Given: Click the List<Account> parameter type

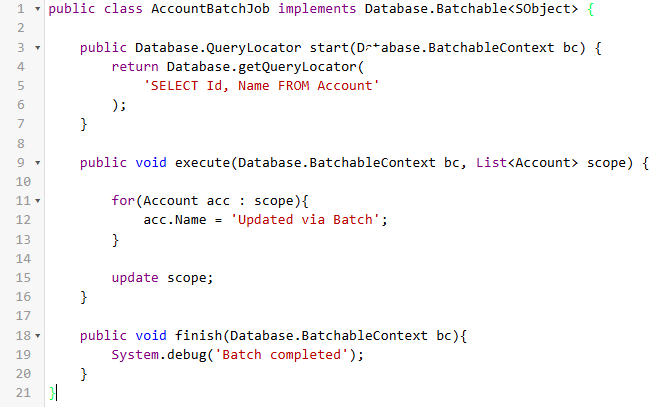Looking at the screenshot, I should [525, 163].
